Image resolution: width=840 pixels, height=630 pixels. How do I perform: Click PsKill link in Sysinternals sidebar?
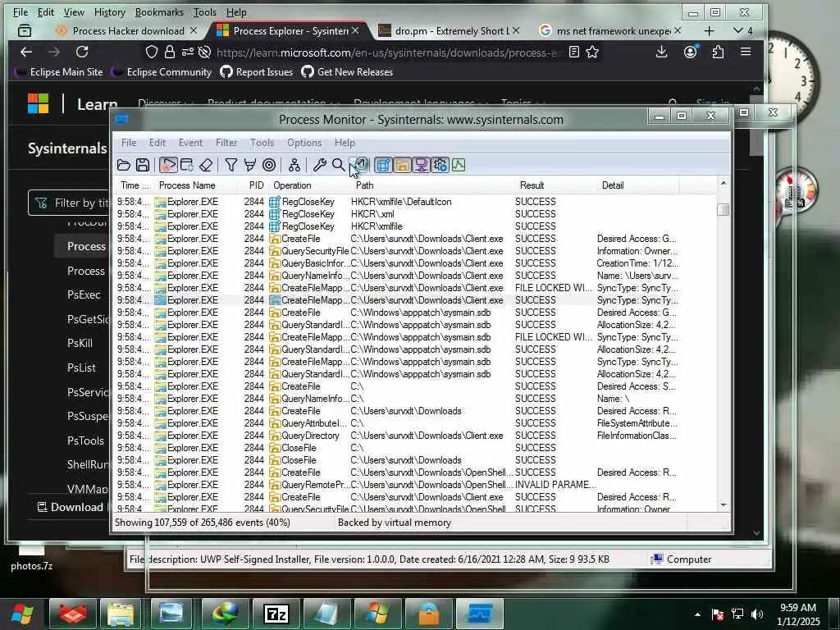pos(80,344)
